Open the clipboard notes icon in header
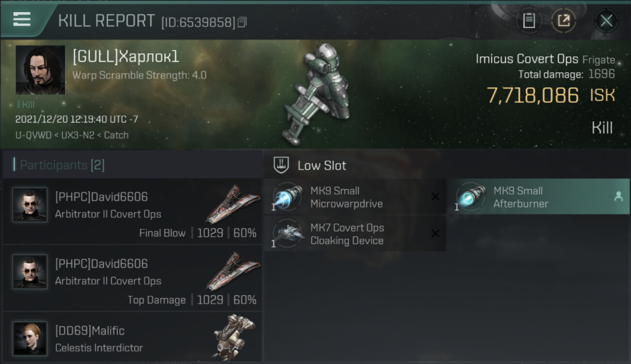 (x=529, y=21)
